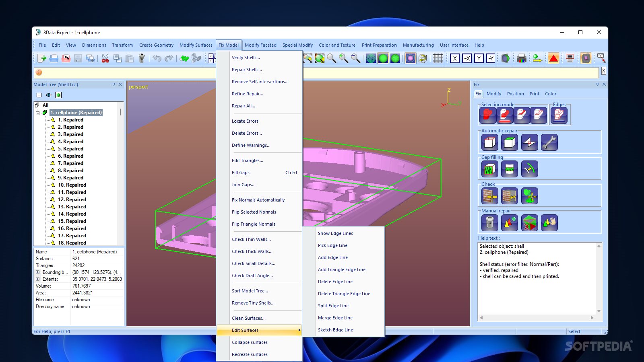Click the printer icon in main toolbar
Viewport: 644px width, 362px height.
point(54,58)
